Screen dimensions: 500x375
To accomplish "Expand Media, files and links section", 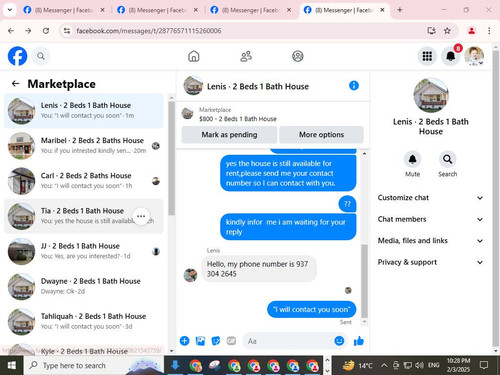I will [x=430, y=241].
